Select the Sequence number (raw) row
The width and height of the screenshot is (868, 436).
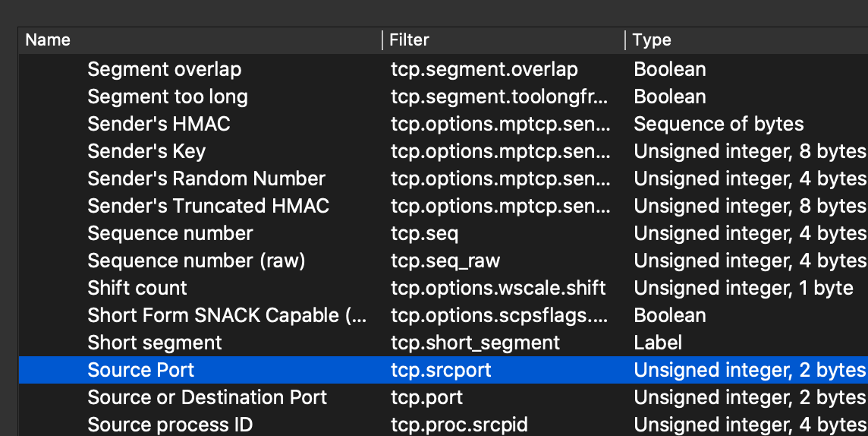pos(196,261)
